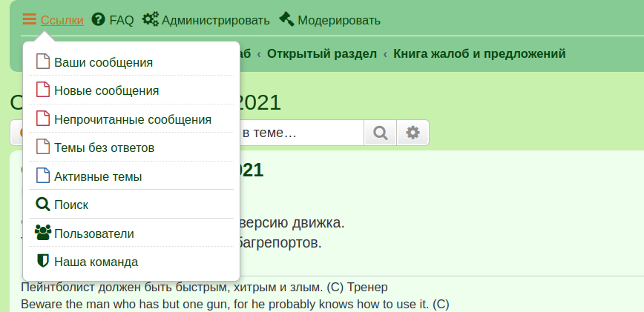Go to Модерировать control panel
The image size is (644, 312).
click(338, 20)
